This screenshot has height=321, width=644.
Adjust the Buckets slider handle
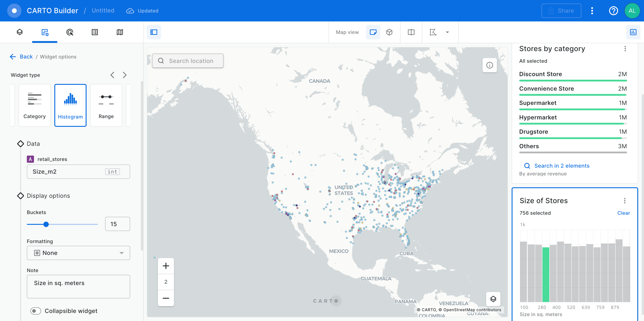pyautogui.click(x=46, y=224)
